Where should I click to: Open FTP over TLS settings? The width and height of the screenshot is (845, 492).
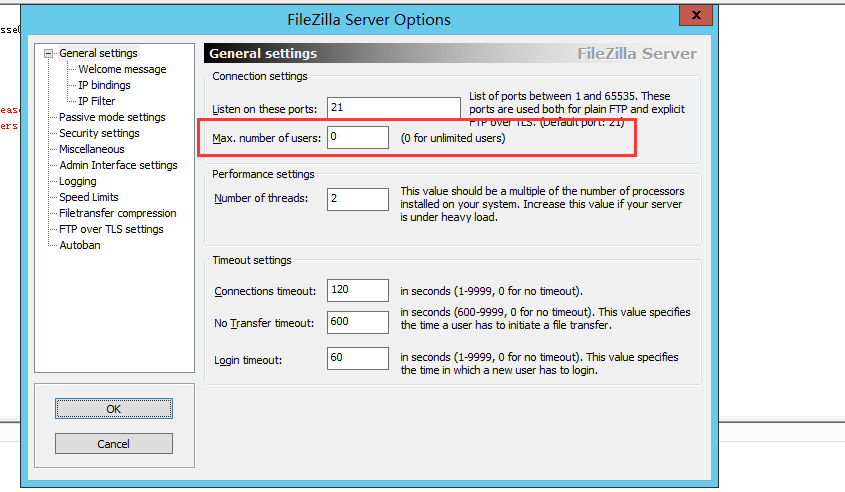click(x=111, y=229)
